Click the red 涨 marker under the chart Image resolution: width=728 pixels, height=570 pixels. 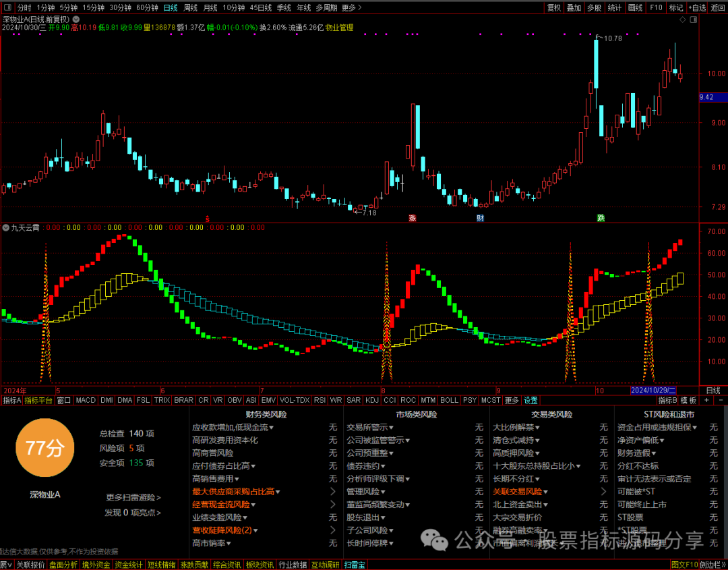click(412, 218)
